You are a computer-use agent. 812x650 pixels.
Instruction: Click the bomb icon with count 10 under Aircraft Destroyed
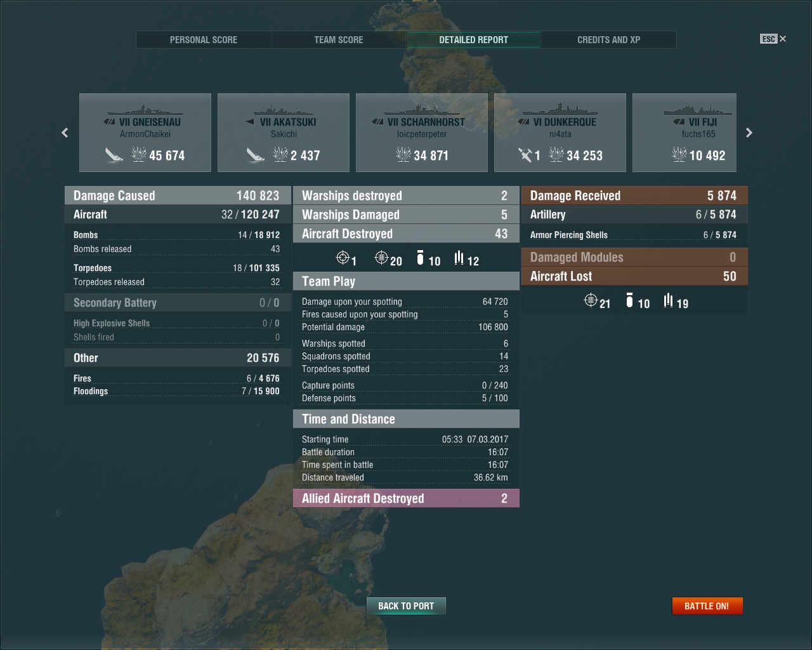(420, 258)
